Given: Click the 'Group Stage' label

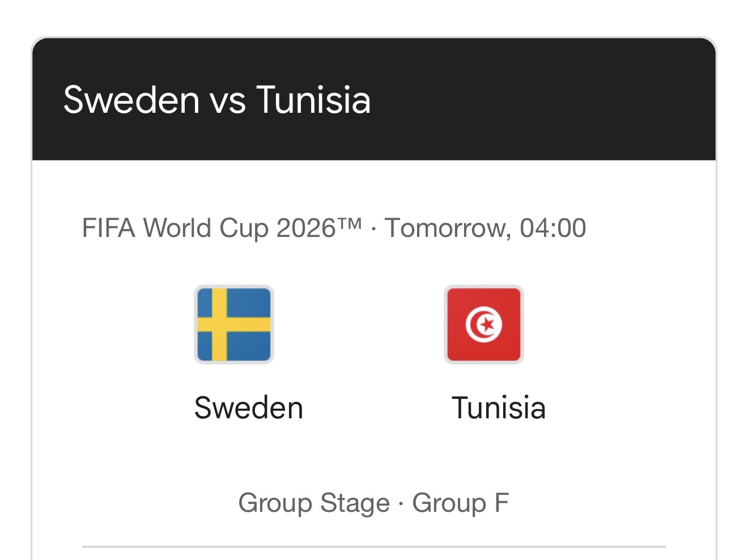Looking at the screenshot, I should [314, 503].
